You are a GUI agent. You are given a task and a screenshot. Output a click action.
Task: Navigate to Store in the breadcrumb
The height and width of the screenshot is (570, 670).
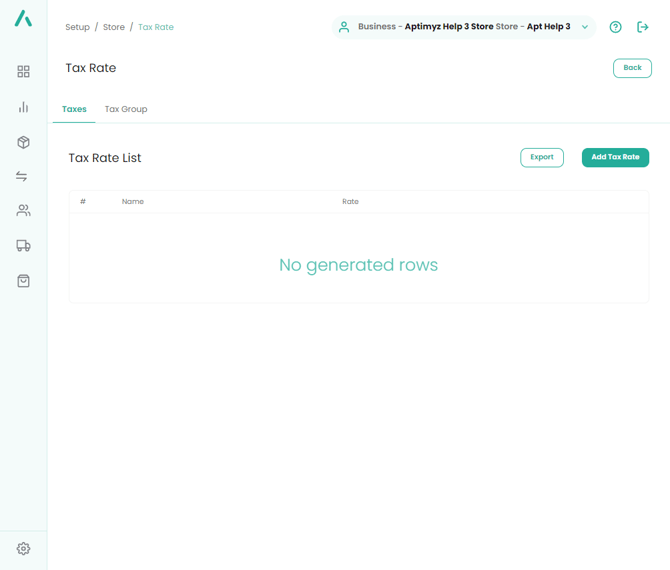click(114, 27)
